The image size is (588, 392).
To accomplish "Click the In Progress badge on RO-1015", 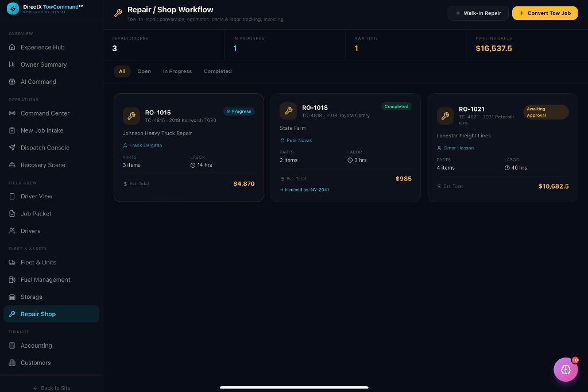I will click(x=239, y=112).
